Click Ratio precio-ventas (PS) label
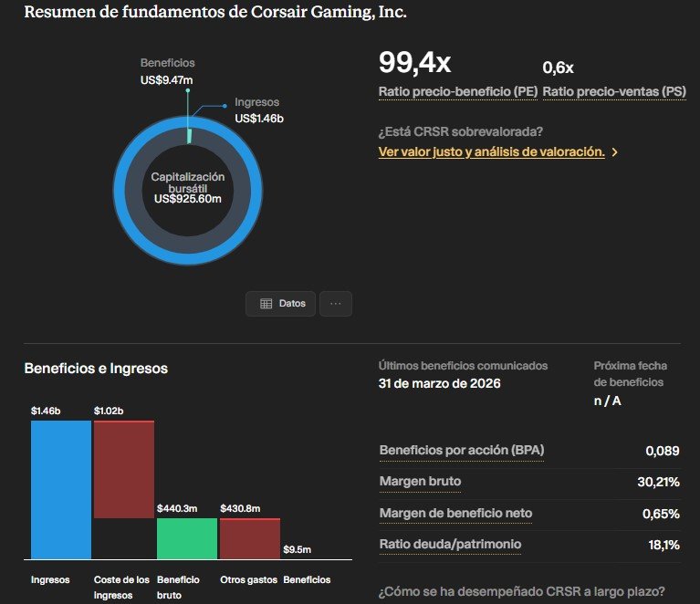Viewport: 700px width, 604px height. point(614,91)
